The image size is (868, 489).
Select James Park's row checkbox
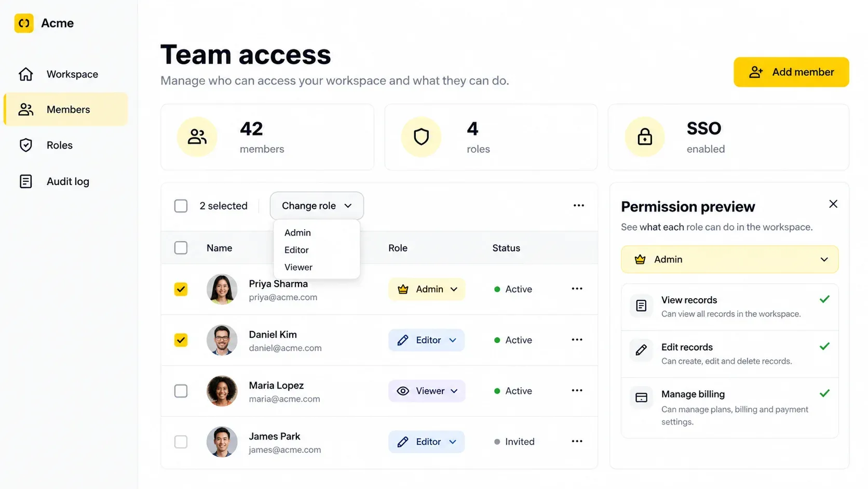tap(181, 442)
